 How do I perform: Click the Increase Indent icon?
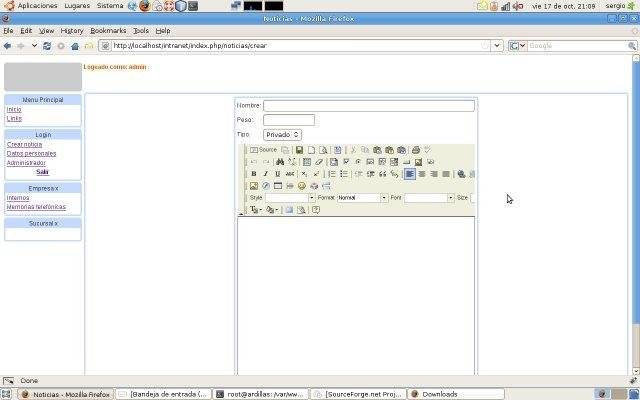tap(371, 174)
